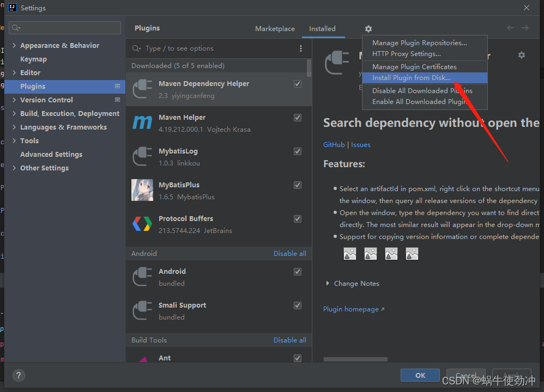The width and height of the screenshot is (544, 392).
Task: Choose Manage Plugin Certificates menu item
Action: [x=425, y=67]
